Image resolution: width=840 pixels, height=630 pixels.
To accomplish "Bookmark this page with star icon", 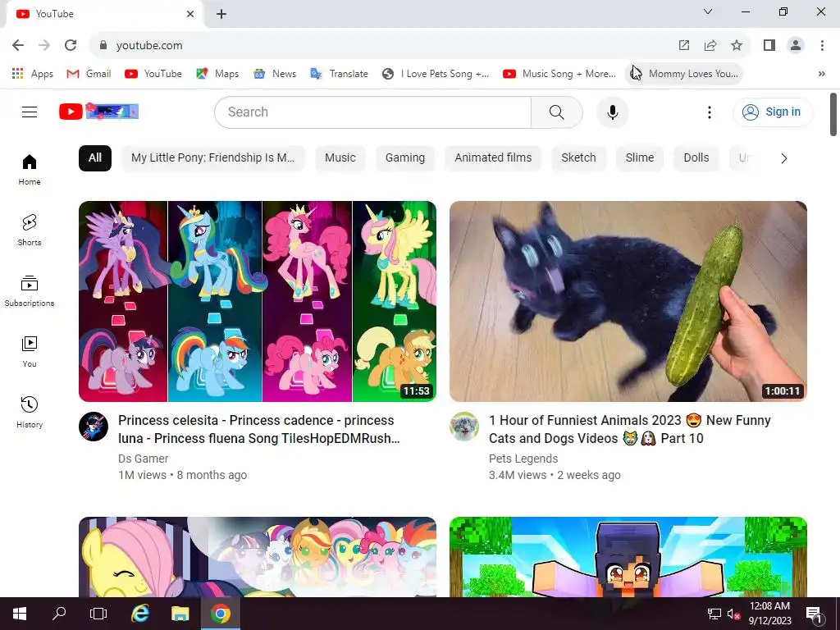I will point(737,45).
